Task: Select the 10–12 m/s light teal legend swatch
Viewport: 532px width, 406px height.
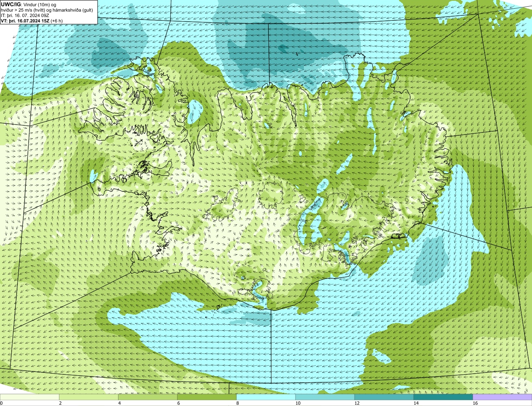Action: click(325, 397)
